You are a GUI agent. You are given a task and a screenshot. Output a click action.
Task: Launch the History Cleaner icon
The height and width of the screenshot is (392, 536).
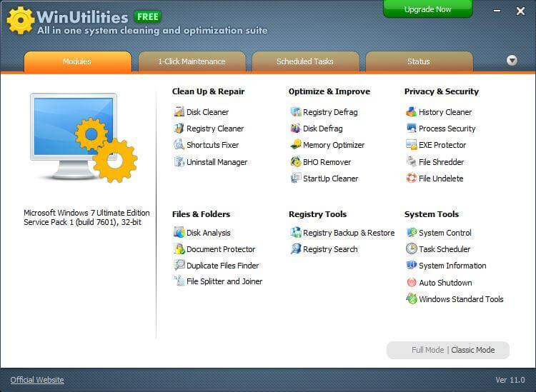pos(411,112)
